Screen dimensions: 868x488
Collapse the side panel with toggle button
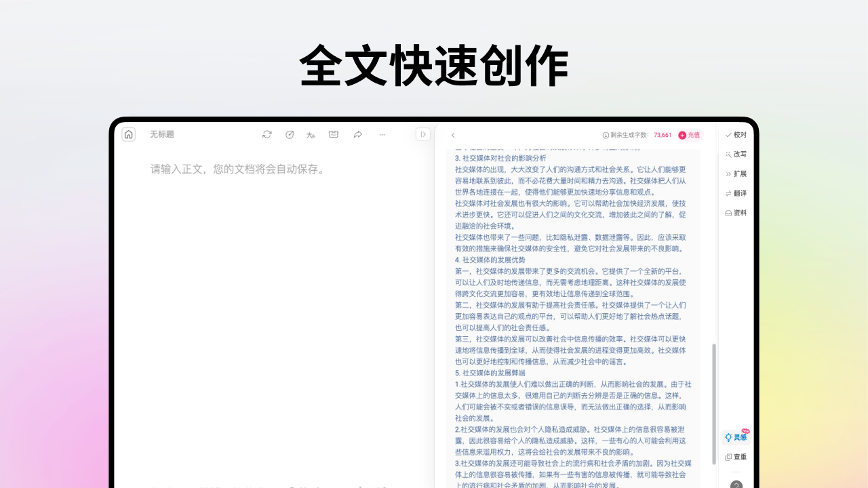coord(423,134)
